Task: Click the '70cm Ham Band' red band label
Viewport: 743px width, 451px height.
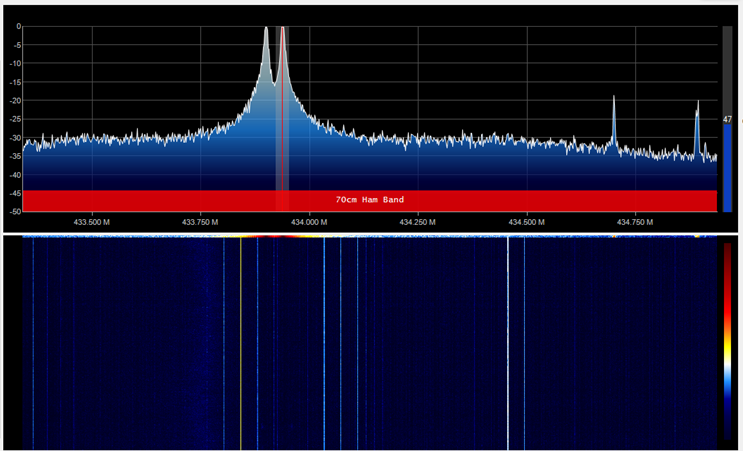Action: point(370,200)
